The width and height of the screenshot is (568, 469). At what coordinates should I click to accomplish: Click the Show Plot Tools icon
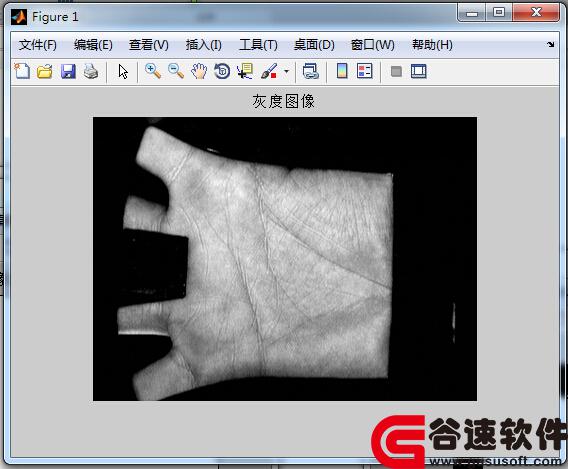click(418, 71)
